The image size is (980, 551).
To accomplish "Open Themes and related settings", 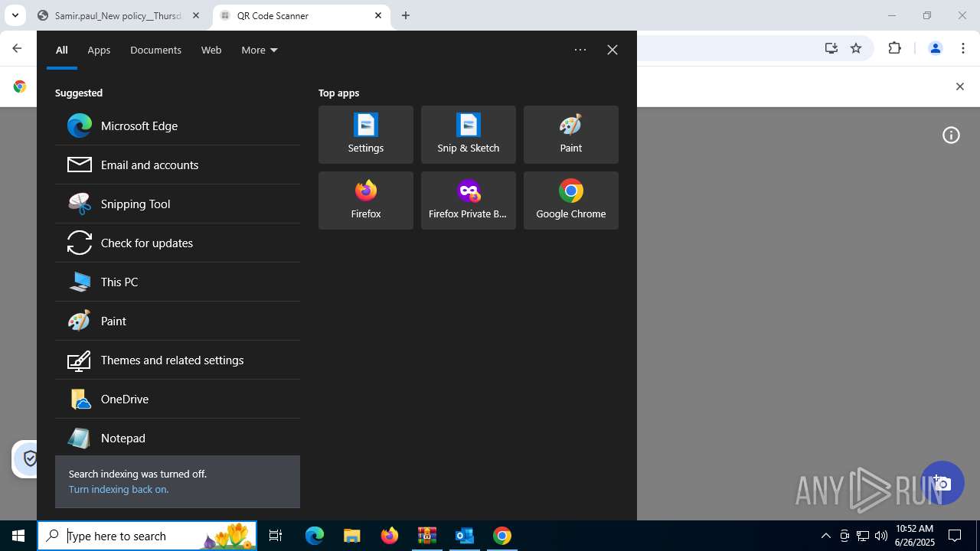I will pyautogui.click(x=178, y=360).
